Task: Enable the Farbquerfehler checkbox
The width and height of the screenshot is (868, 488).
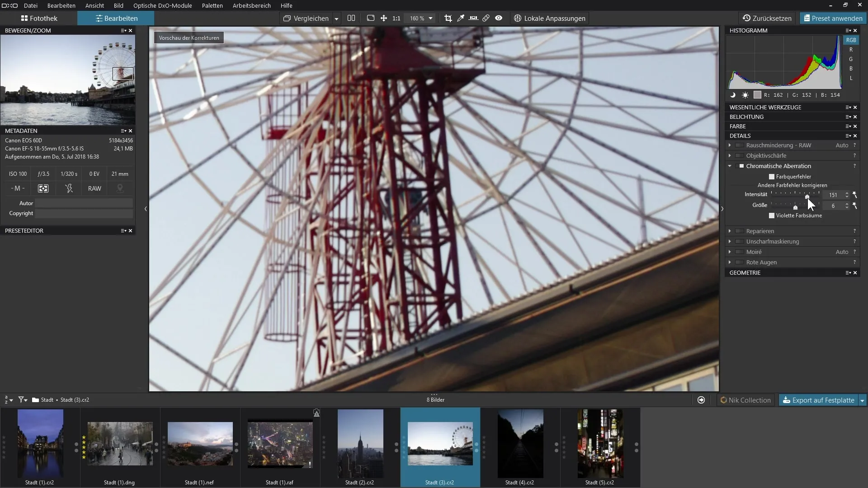Action: point(772,177)
